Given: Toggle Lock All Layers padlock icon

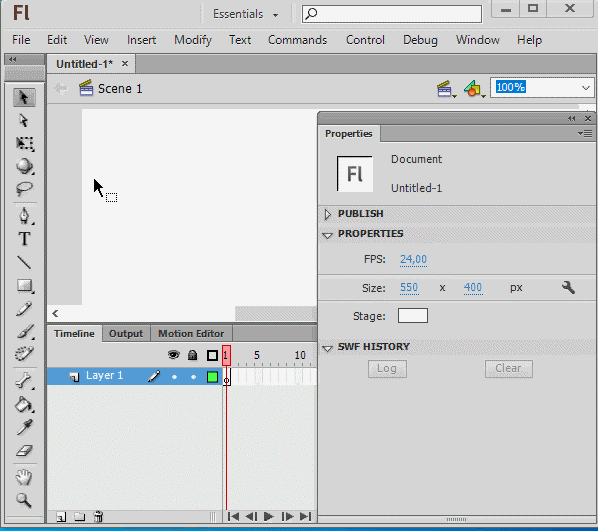Looking at the screenshot, I should [193, 355].
